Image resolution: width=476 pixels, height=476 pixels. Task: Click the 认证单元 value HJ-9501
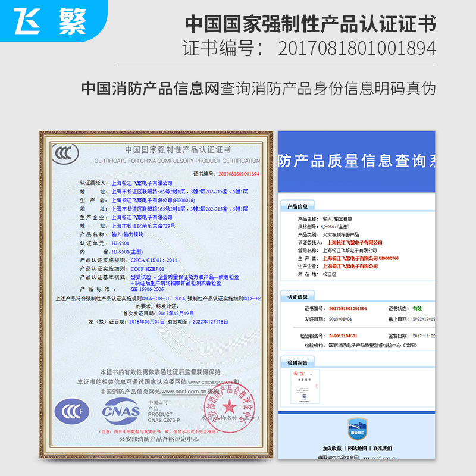click(120, 243)
